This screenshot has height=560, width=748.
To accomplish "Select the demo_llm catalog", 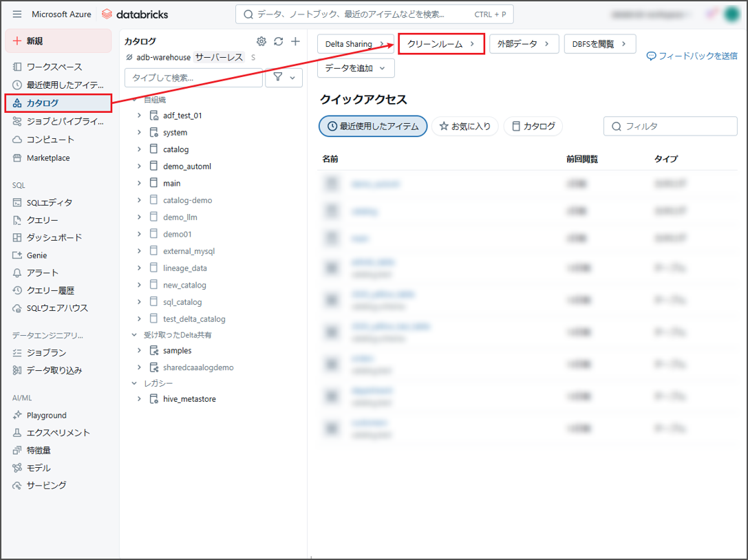I will (x=180, y=217).
